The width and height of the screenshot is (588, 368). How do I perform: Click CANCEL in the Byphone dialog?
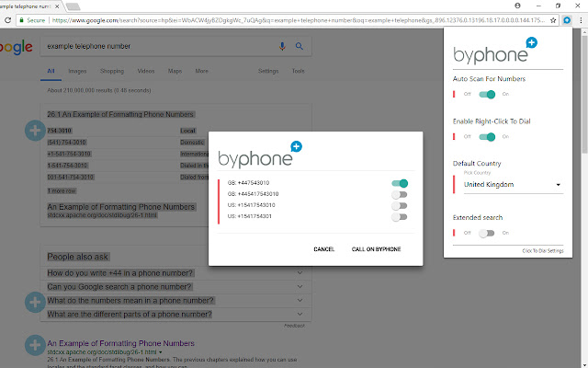tap(323, 249)
